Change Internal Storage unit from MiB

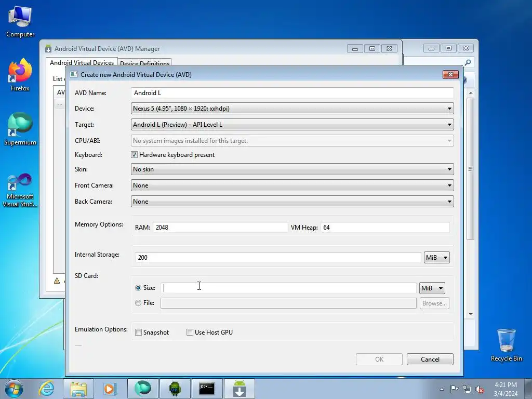436,258
